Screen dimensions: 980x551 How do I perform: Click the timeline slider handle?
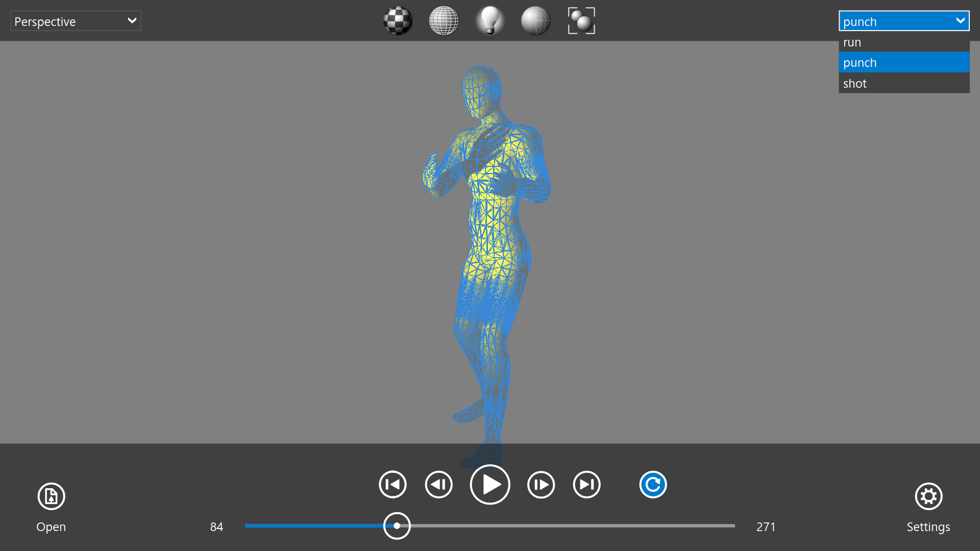click(x=397, y=525)
